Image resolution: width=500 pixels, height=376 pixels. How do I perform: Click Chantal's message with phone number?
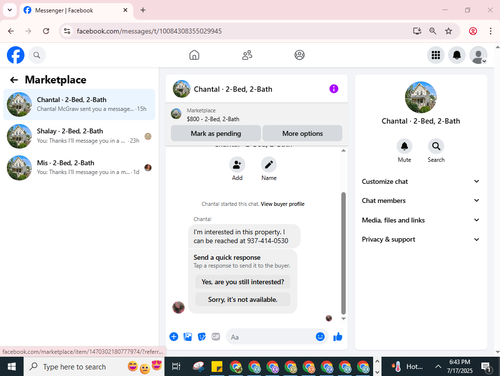pyautogui.click(x=244, y=236)
